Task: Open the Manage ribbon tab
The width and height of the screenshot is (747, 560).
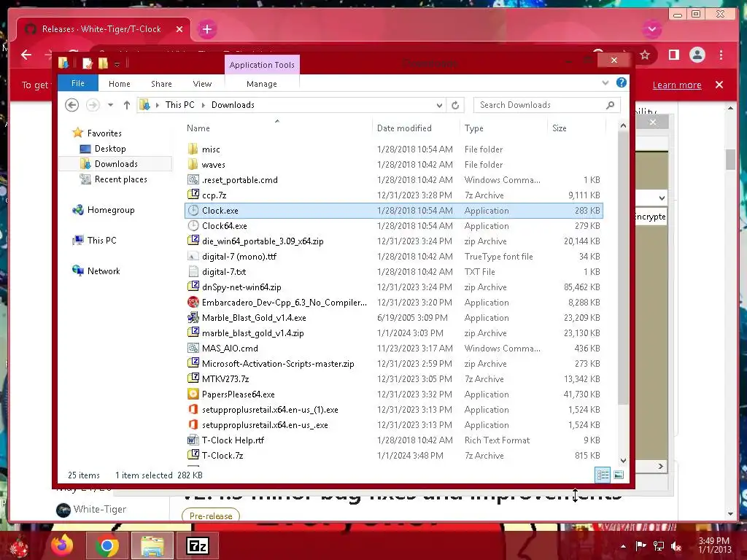Action: click(262, 83)
